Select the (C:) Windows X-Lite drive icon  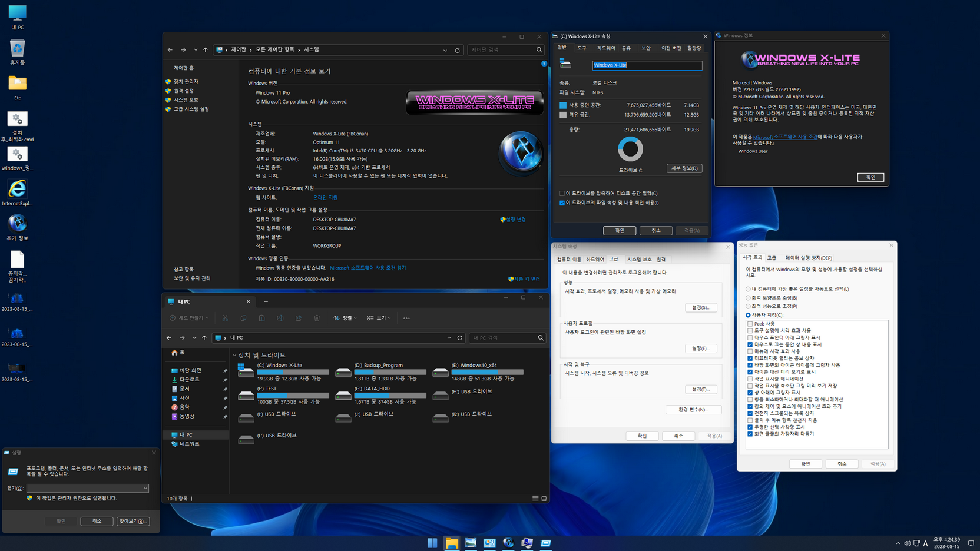click(x=246, y=370)
